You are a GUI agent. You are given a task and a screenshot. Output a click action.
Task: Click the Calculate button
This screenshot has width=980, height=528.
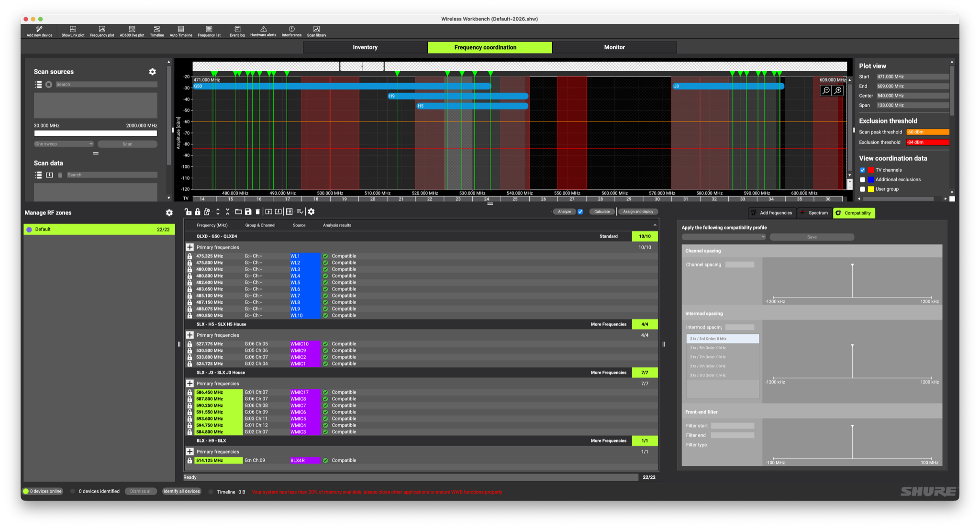(x=601, y=212)
